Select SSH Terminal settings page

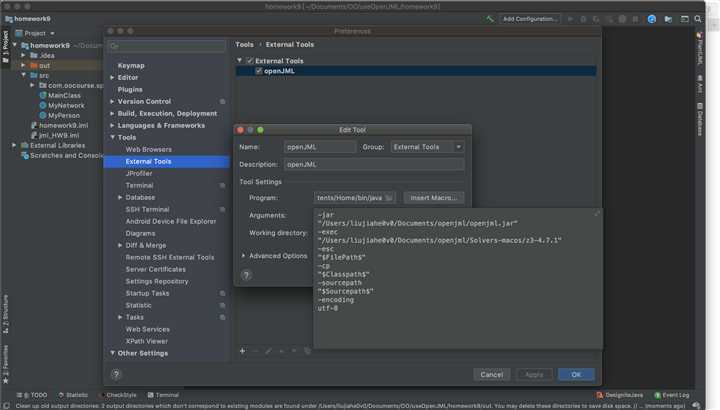click(x=147, y=209)
